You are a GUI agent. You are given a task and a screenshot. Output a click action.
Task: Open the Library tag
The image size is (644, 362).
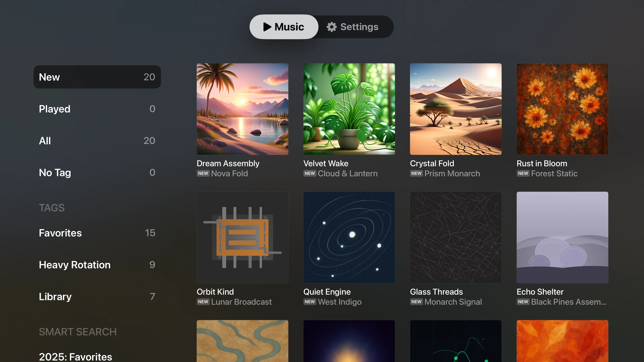97,296
